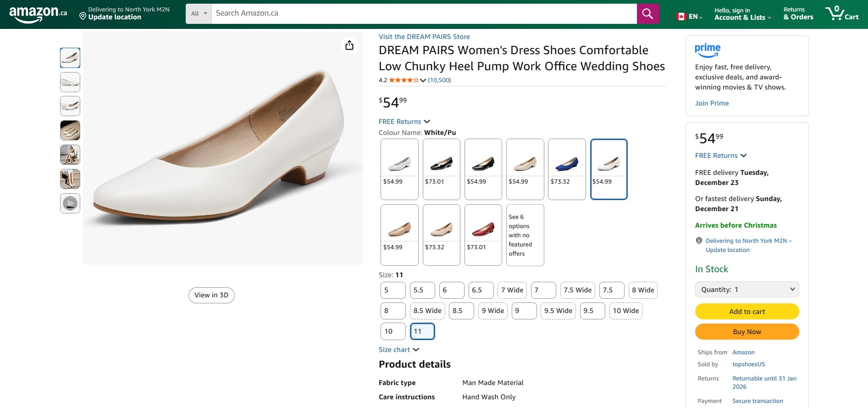Choose size 10 button
This screenshot has width=868, height=408.
pos(393,331)
